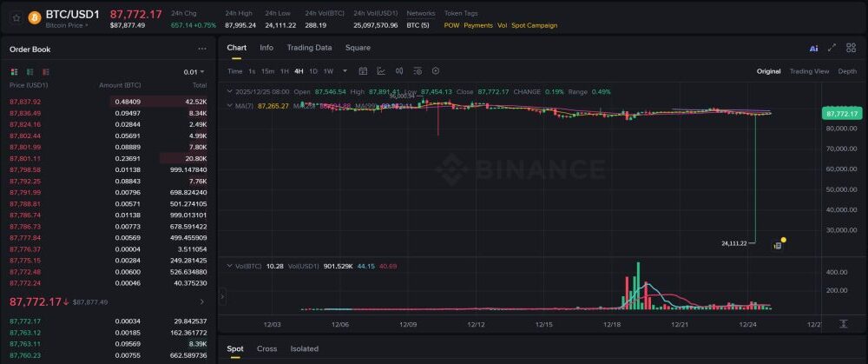This screenshot has height=364, width=868.
Task: Select the 1W chart interval
Action: tap(328, 71)
